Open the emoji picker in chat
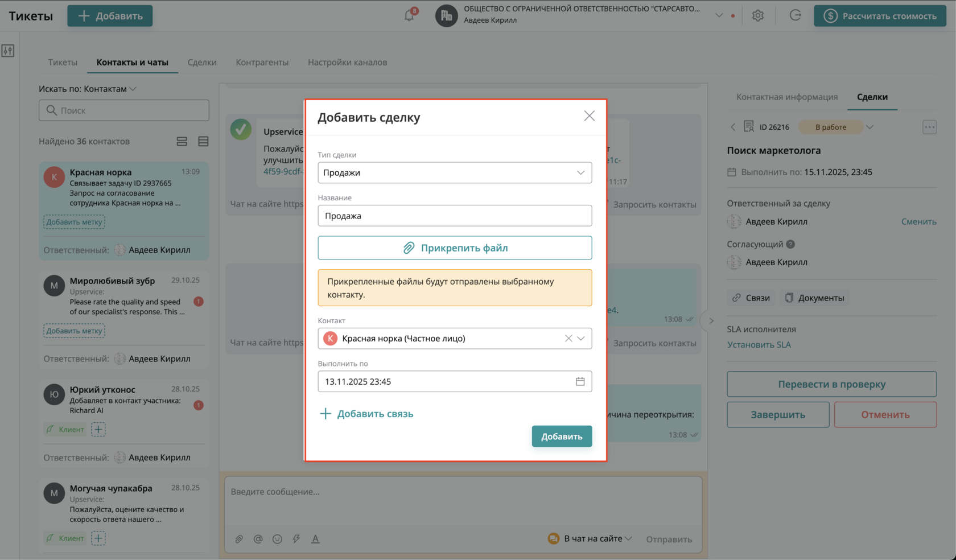The height and width of the screenshot is (560, 956). pos(277,539)
